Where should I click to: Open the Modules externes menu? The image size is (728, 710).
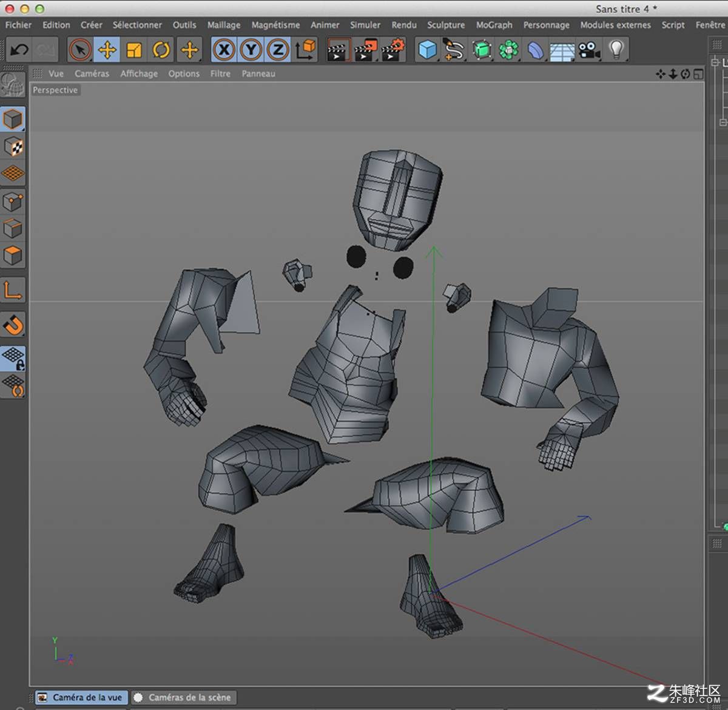615,25
